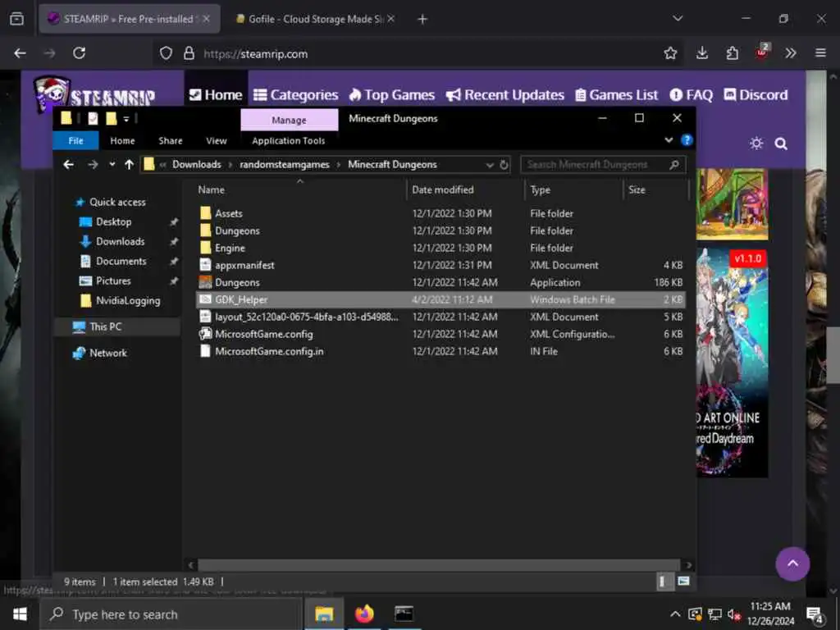The image size is (840, 630).
Task: Open Firefox downloads panel
Action: click(702, 53)
